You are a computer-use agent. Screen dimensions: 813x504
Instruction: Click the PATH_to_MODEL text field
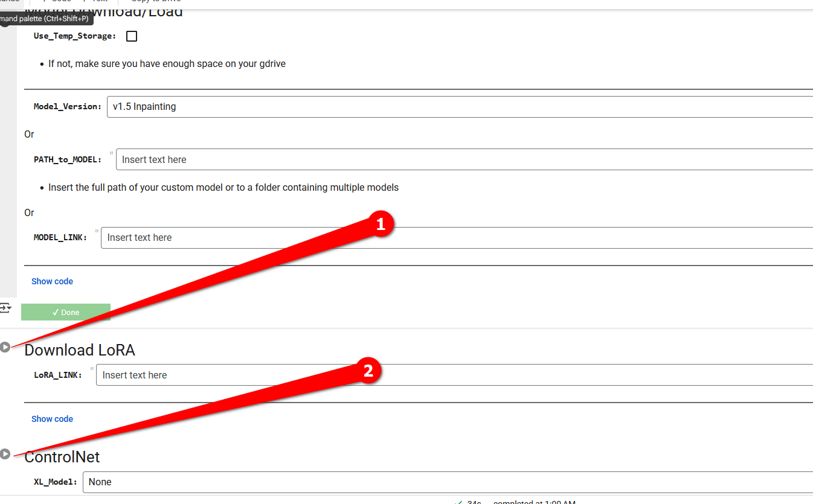[x=464, y=160]
